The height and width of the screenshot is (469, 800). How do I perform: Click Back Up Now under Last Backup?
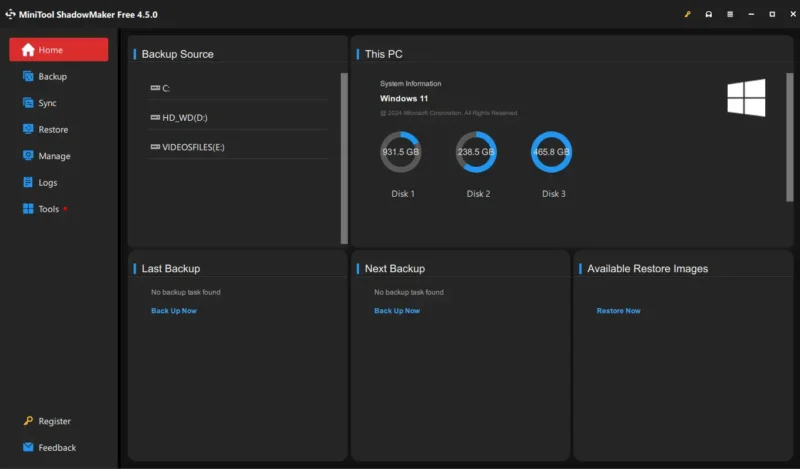click(x=174, y=310)
